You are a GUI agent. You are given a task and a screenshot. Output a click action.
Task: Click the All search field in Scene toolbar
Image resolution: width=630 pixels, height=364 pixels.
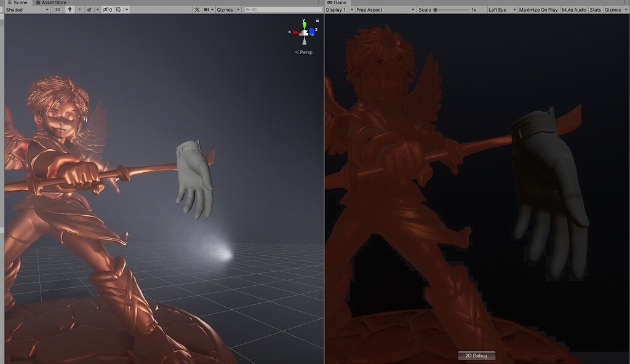(280, 10)
